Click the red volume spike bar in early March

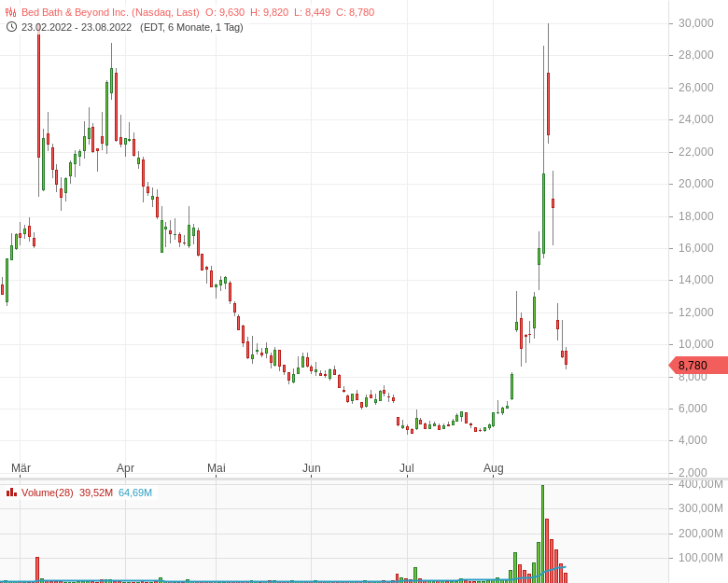point(37,570)
